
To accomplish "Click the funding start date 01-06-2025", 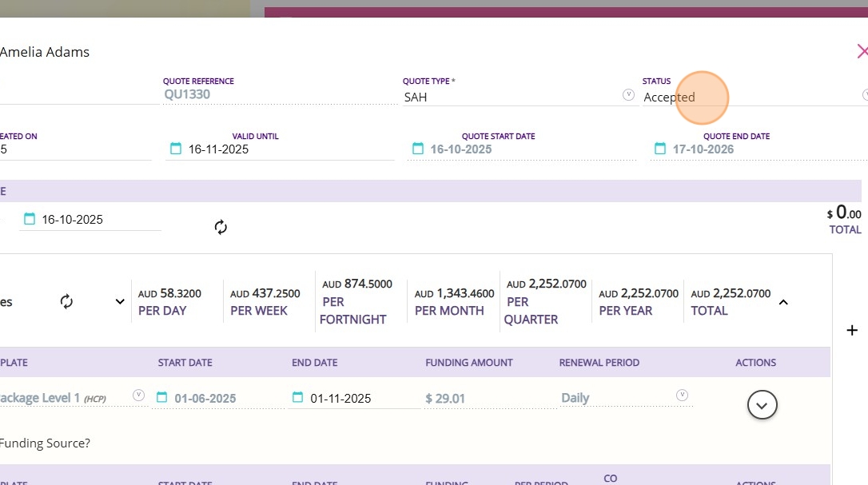I will (x=205, y=398).
